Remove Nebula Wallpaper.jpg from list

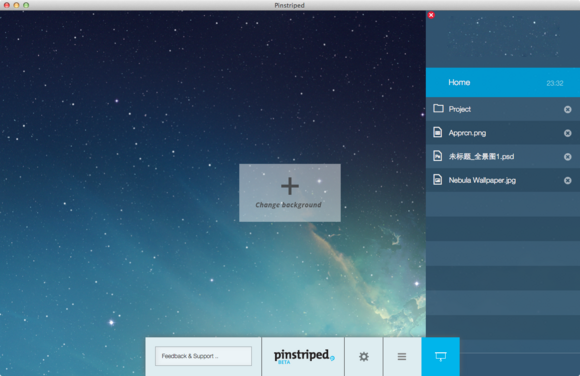(x=567, y=181)
